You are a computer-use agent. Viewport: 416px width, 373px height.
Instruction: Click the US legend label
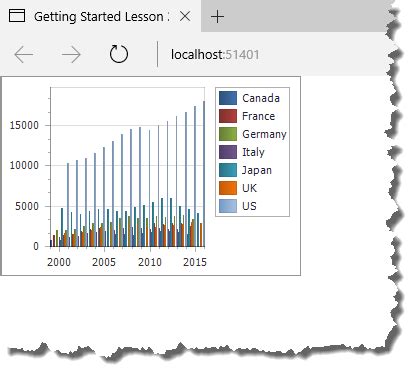[x=249, y=206]
